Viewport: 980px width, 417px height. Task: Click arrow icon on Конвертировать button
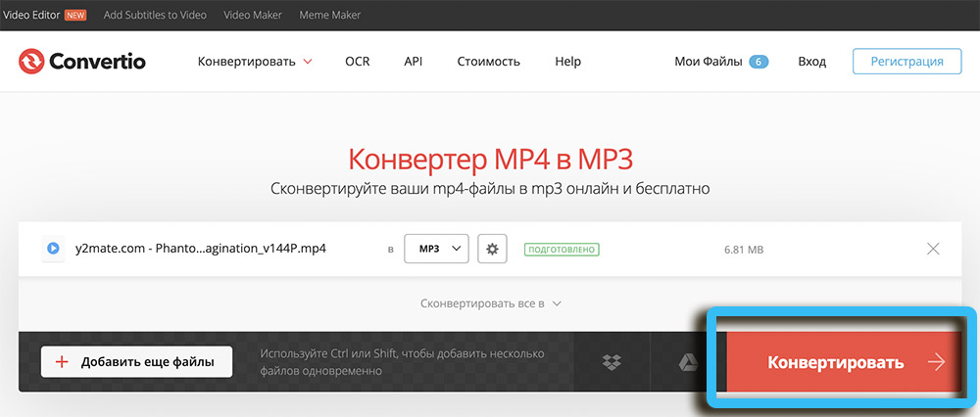pyautogui.click(x=936, y=362)
